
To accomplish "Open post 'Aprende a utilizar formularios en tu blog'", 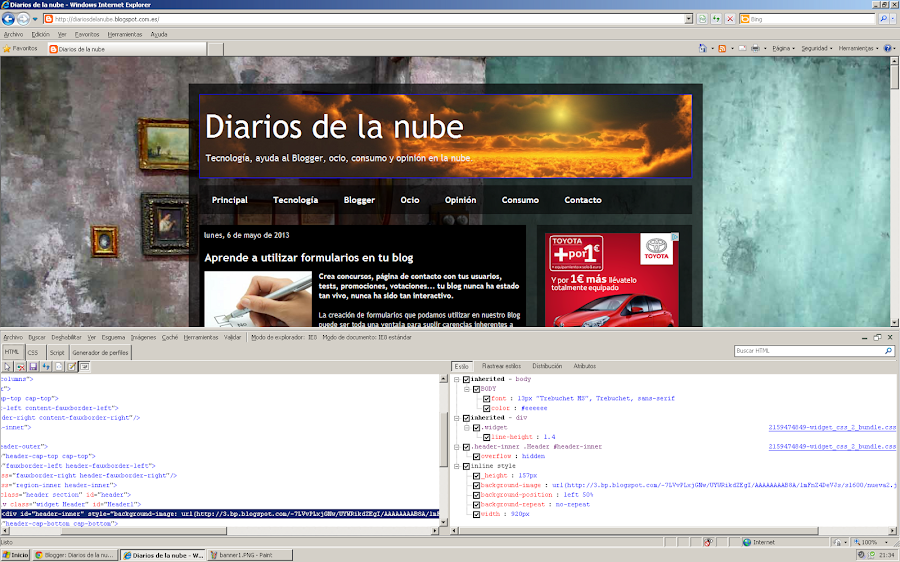I will [309, 258].
